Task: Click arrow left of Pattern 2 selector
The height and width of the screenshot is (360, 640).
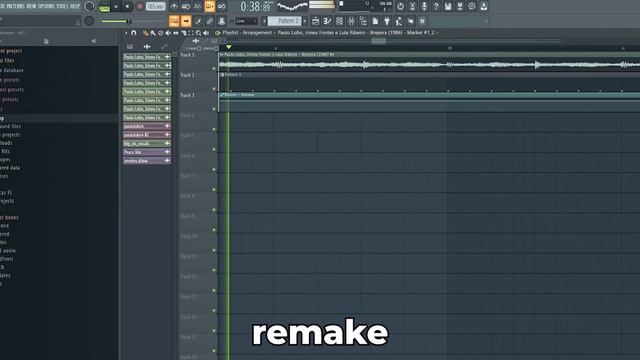Action: tap(264, 21)
